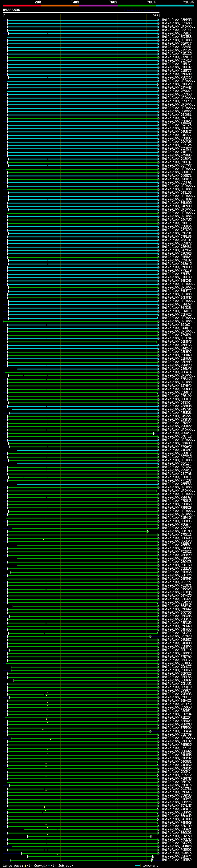
Task: Open the UniRef100_Q8MTM3 hit label
Action: [x=176, y=532]
